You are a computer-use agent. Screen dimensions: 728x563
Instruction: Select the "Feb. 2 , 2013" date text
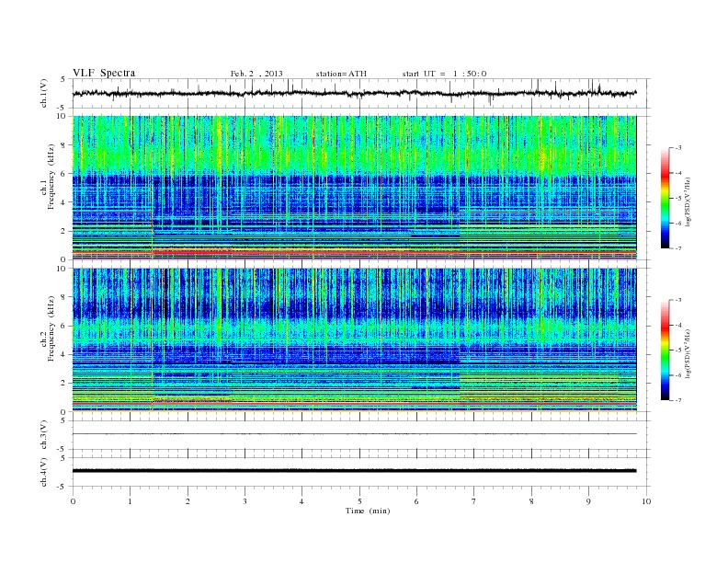tap(256, 74)
